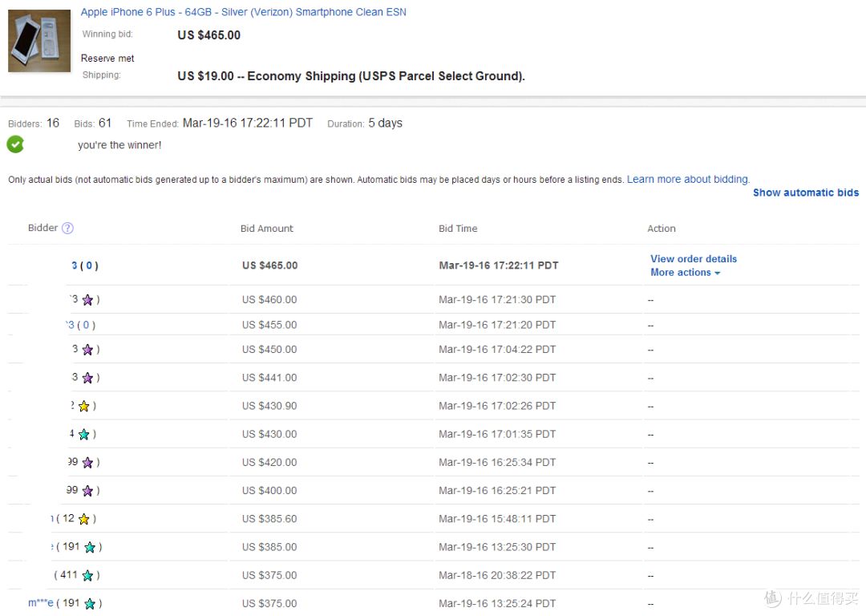Open Learn more about bidding link
The image size is (866, 616).
point(688,180)
